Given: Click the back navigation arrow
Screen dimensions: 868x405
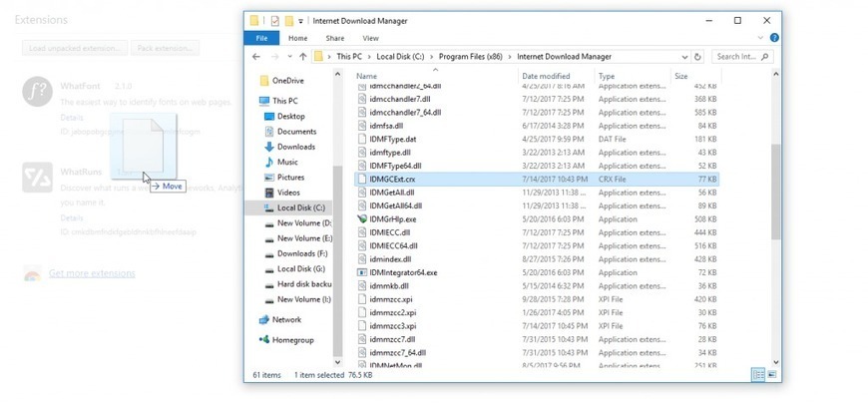Looking at the screenshot, I should 256,57.
